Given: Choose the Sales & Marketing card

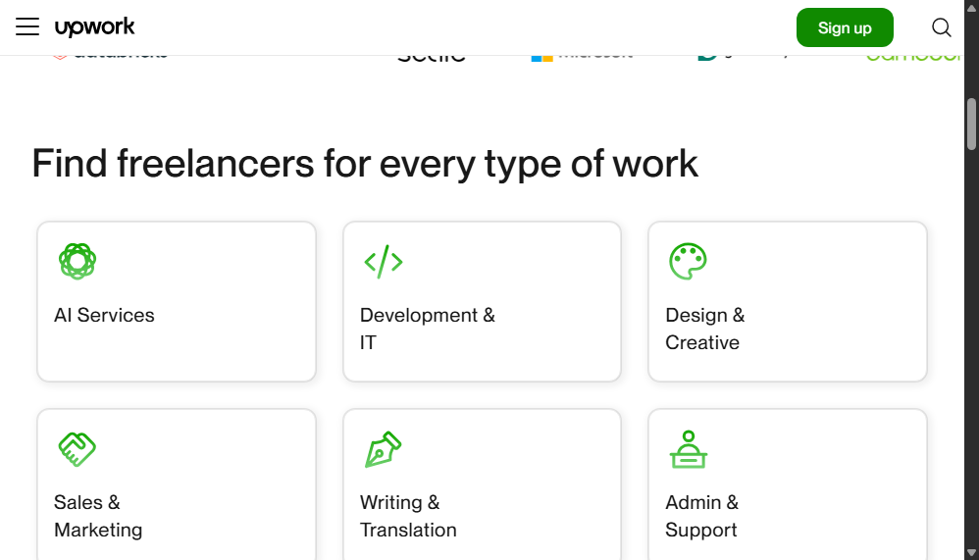Looking at the screenshot, I should pos(177,484).
